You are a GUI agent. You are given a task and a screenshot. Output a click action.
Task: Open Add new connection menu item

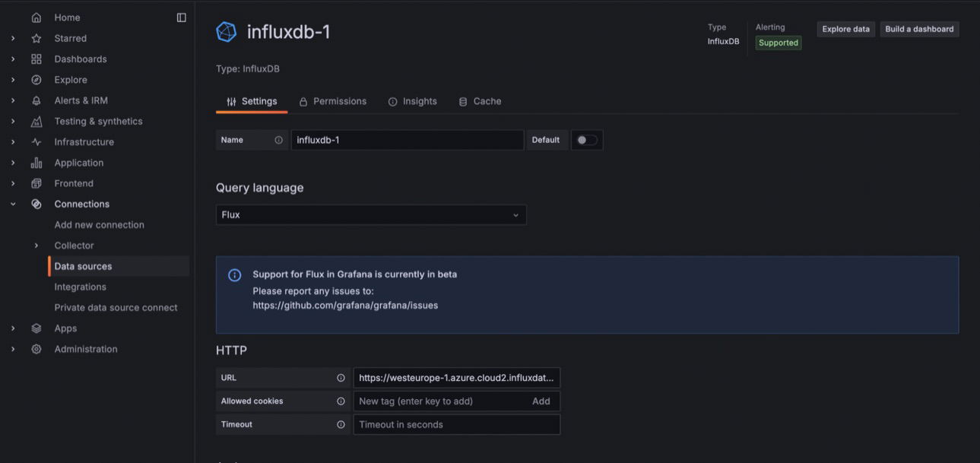click(x=99, y=225)
